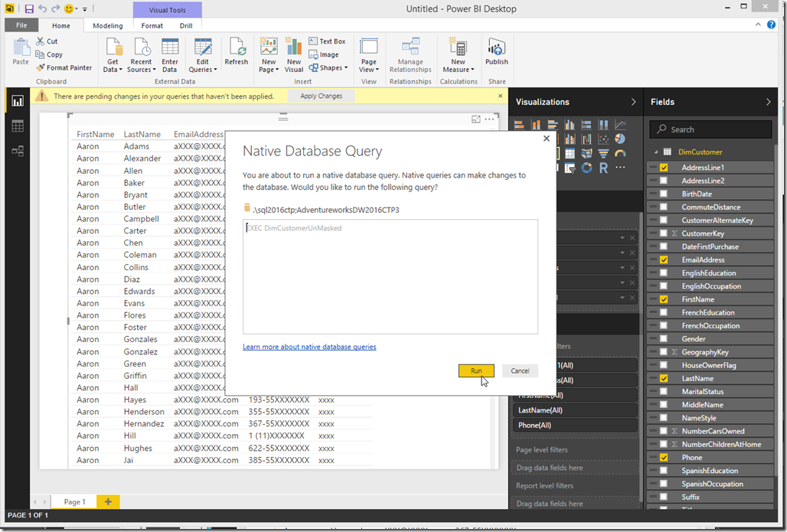Uncheck the EmailAddress field

664,259
